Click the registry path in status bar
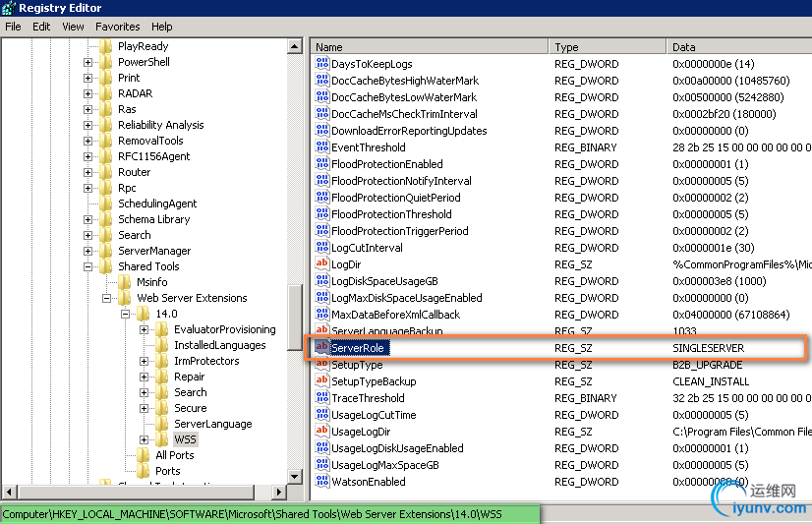The width and height of the screenshot is (812, 524). [x=253, y=514]
